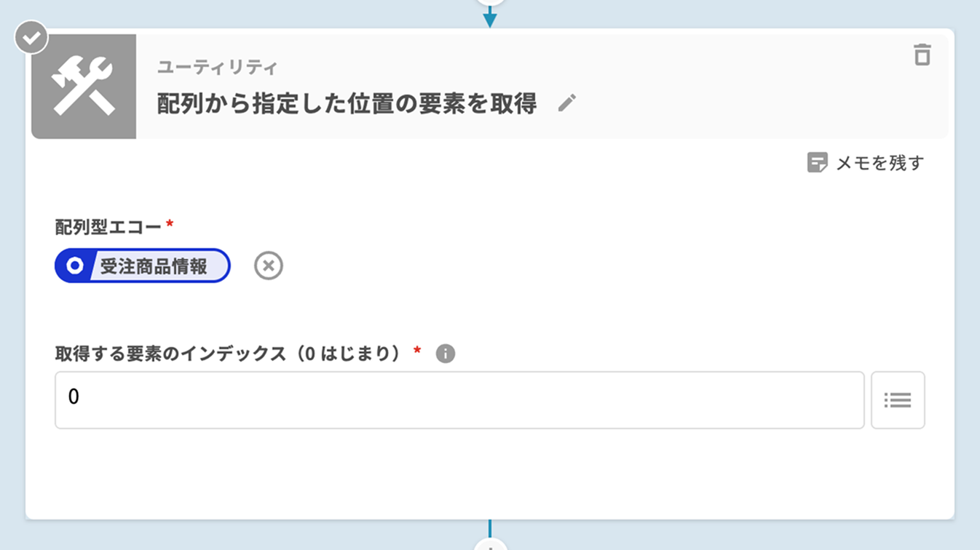Click the 配列型エコー field label
This screenshot has height=550, width=980.
108,227
